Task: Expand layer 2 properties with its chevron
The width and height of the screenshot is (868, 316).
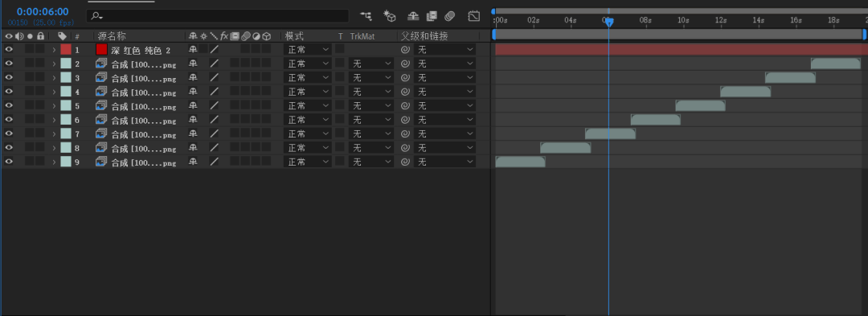Action: [x=55, y=64]
